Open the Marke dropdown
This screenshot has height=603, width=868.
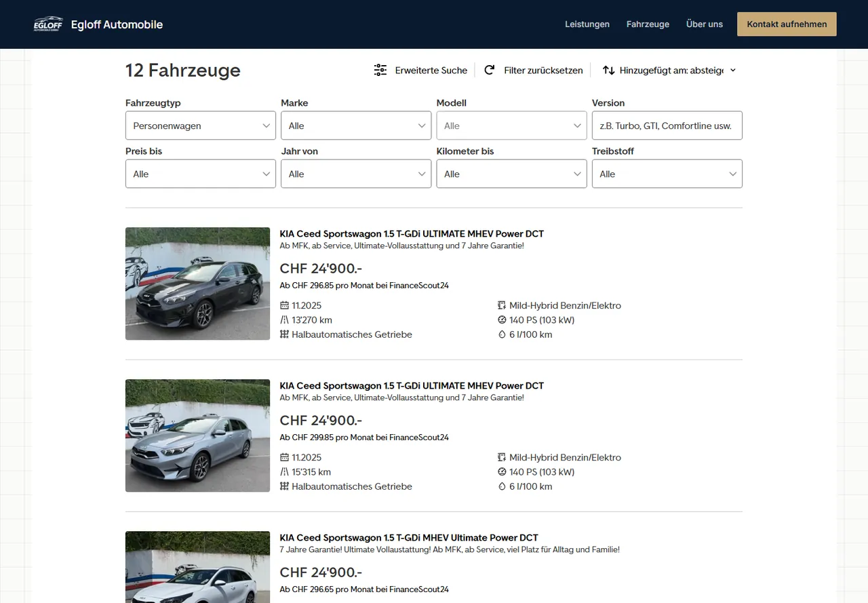(356, 125)
